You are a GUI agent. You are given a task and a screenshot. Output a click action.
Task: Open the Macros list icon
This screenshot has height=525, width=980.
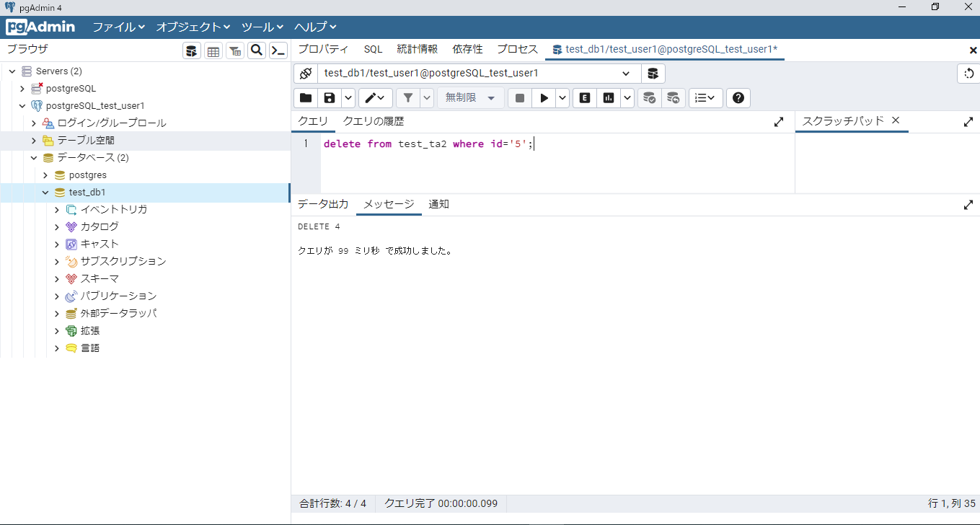pyautogui.click(x=706, y=98)
